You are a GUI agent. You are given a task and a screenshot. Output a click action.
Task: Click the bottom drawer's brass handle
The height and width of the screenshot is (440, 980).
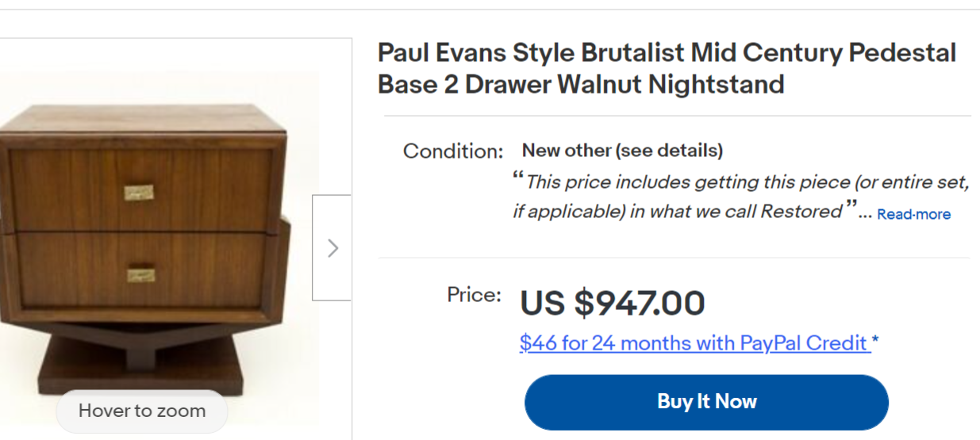point(141,274)
